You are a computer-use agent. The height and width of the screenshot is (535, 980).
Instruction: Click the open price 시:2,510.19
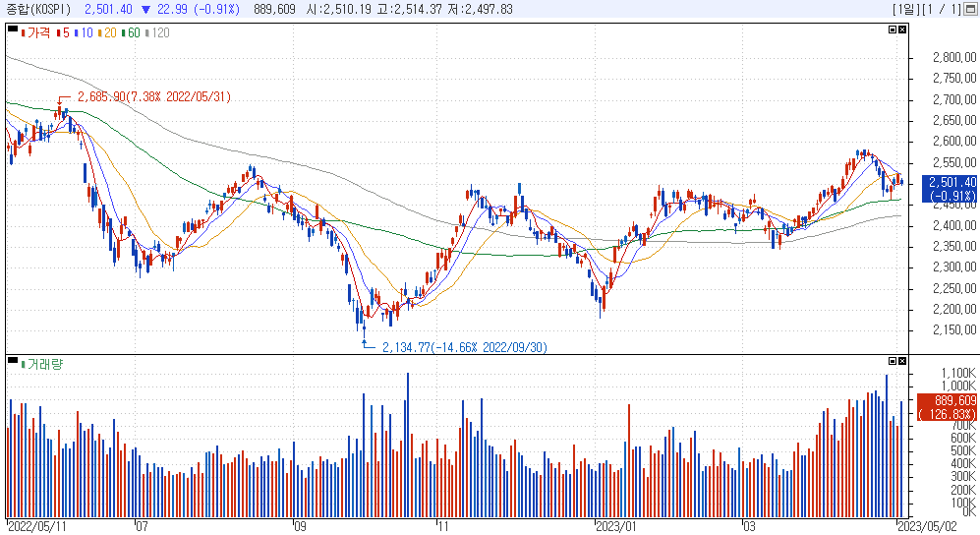[x=339, y=10]
